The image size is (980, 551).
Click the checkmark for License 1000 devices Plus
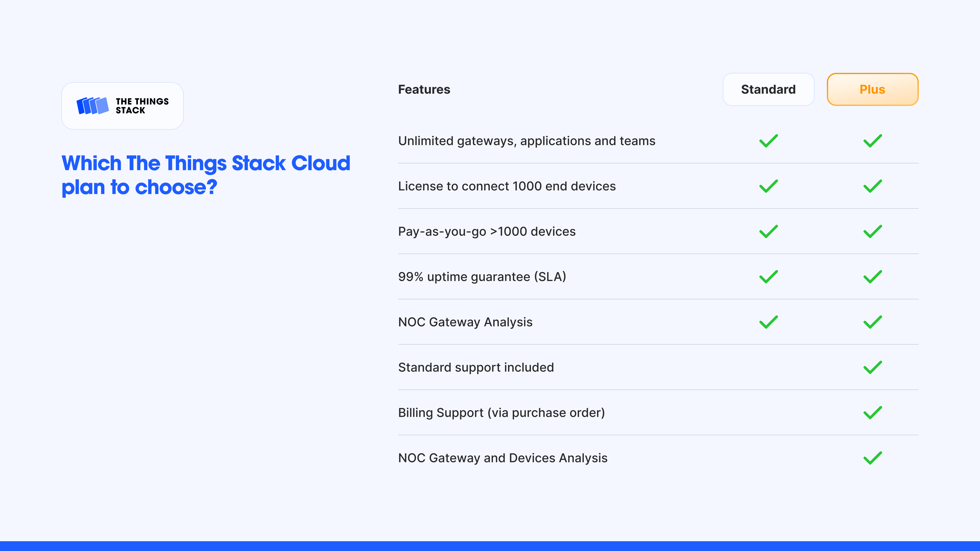click(x=872, y=186)
